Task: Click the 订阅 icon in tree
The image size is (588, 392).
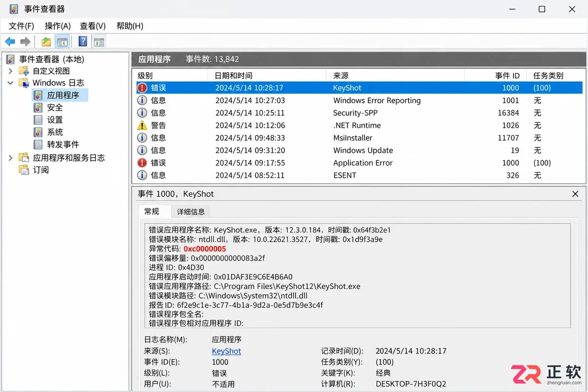Action: point(24,170)
